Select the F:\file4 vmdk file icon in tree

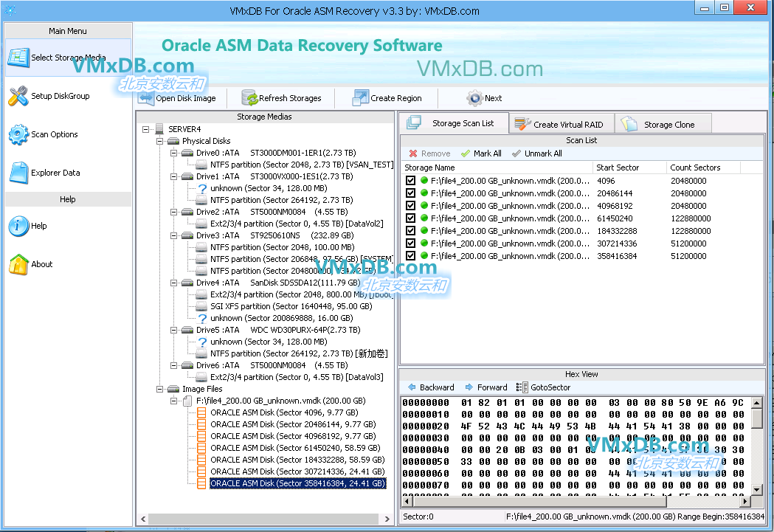coord(187,401)
